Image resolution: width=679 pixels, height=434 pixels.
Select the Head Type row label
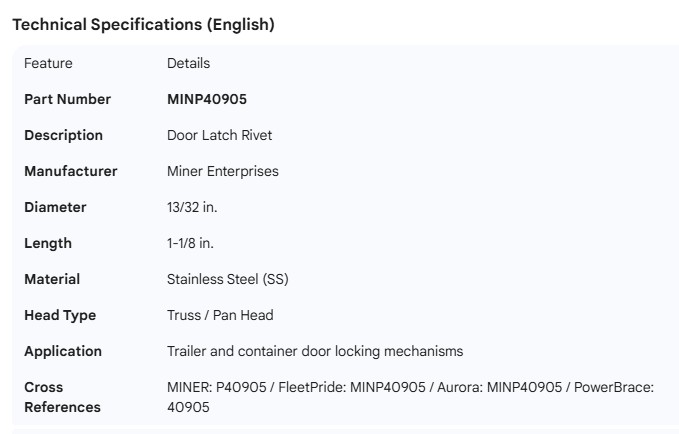click(60, 315)
